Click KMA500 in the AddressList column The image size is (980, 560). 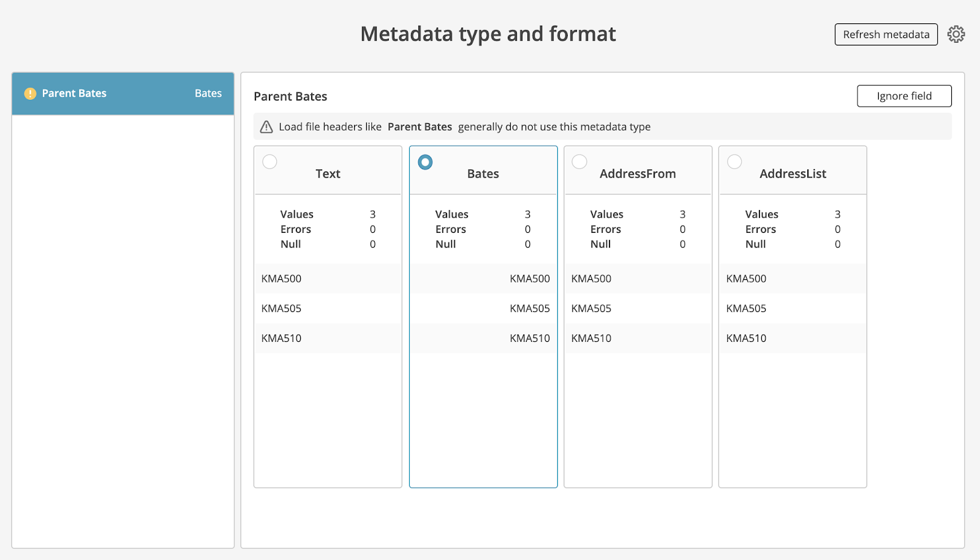(x=746, y=279)
